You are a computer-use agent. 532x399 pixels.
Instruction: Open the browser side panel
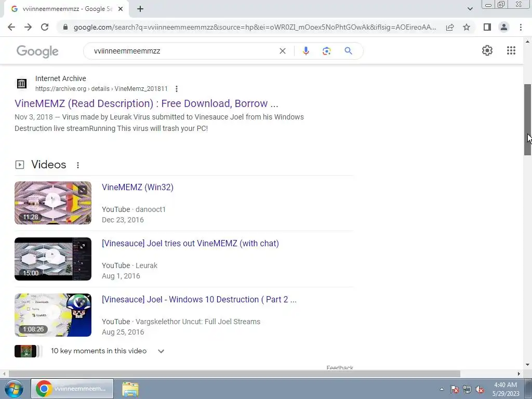487,27
